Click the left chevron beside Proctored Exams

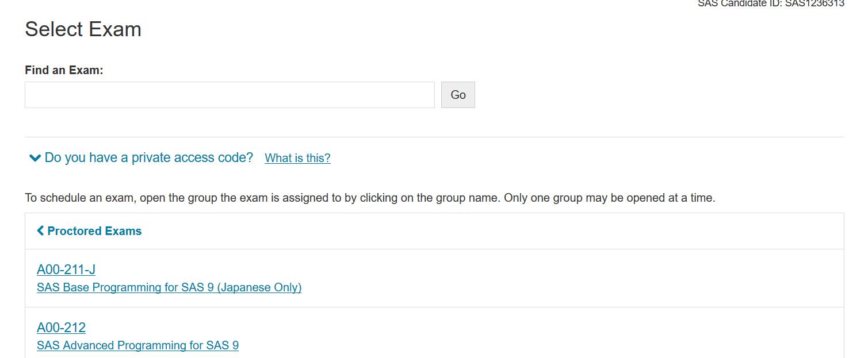(40, 231)
